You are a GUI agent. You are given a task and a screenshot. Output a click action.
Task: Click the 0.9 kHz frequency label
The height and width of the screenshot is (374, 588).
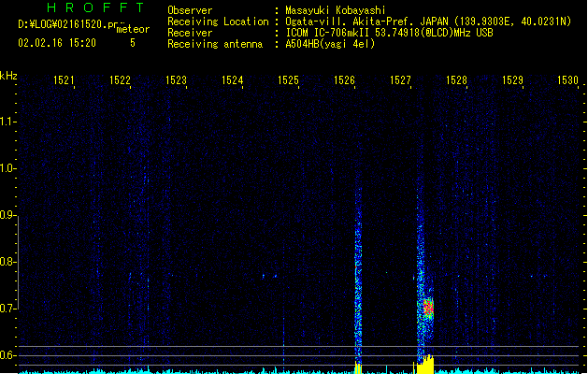pos(7,215)
